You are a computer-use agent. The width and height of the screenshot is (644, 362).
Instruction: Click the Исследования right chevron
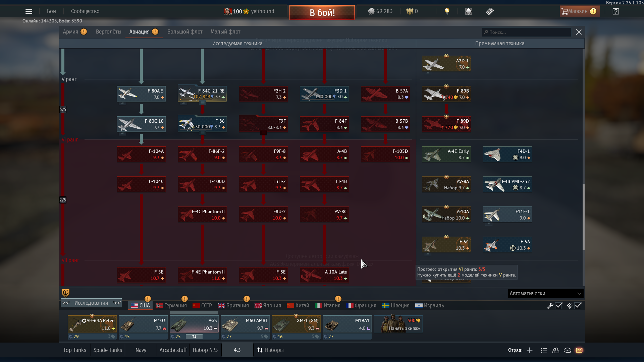point(117,303)
